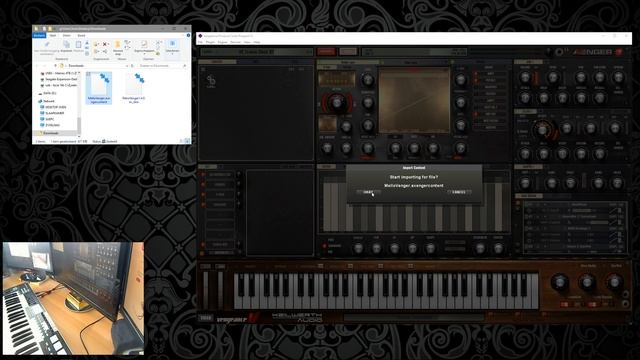Switch to the Beeld ribbon tab in Explorer
Image resolution: width=640 pixels, height=360 pixels.
(81, 36)
